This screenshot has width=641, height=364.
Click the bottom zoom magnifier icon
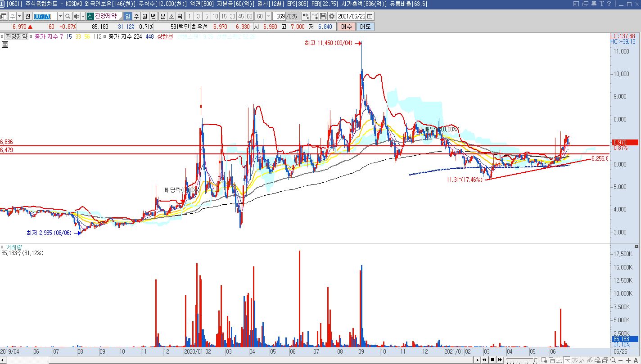tap(613, 360)
